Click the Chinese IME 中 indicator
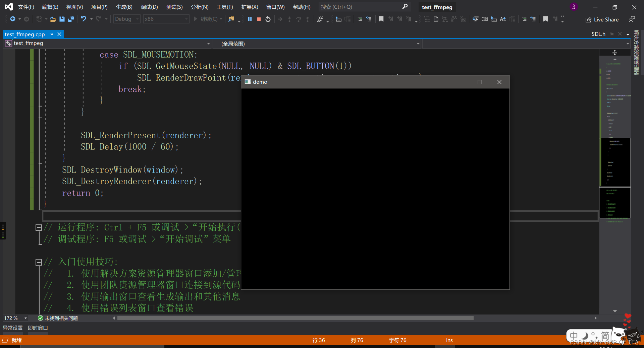This screenshot has height=348, width=644. [x=574, y=336]
